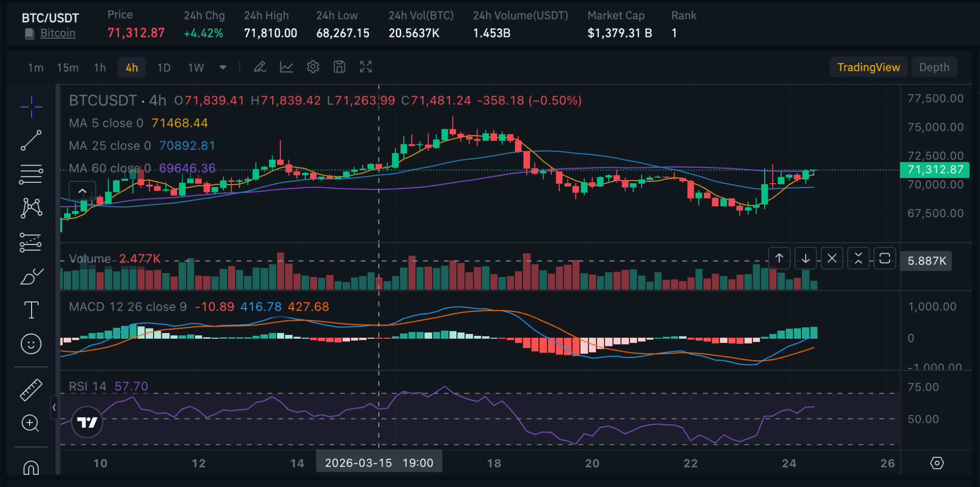Open chart settings gear
This screenshot has height=487, width=980.
[313, 67]
